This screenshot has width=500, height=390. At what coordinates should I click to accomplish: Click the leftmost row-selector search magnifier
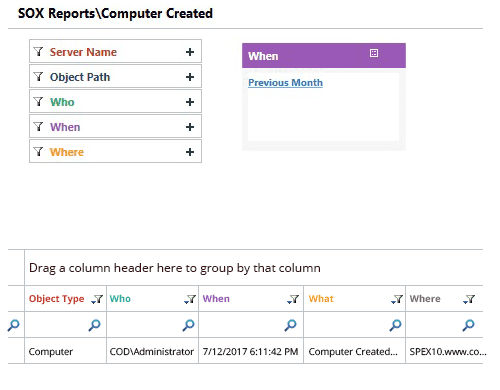pyautogui.click(x=13, y=325)
